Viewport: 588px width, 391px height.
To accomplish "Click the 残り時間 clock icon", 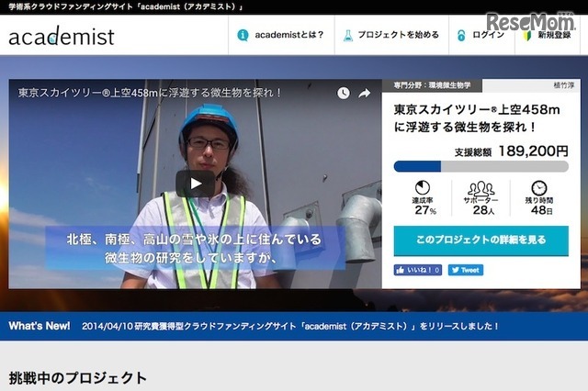I will point(539,188).
